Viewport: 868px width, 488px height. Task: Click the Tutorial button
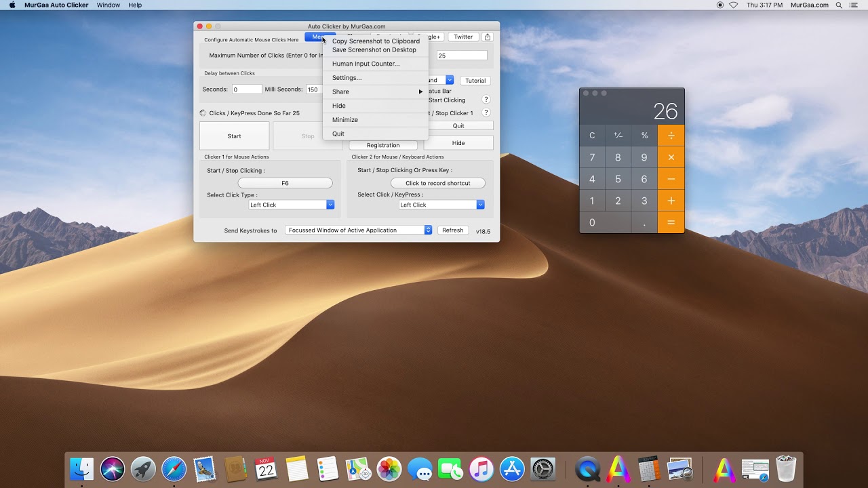pos(475,81)
